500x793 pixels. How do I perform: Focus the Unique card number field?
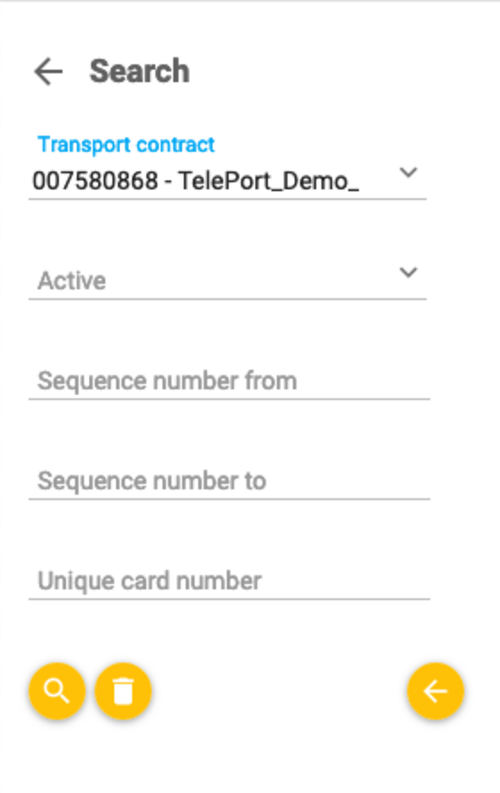coord(230,581)
